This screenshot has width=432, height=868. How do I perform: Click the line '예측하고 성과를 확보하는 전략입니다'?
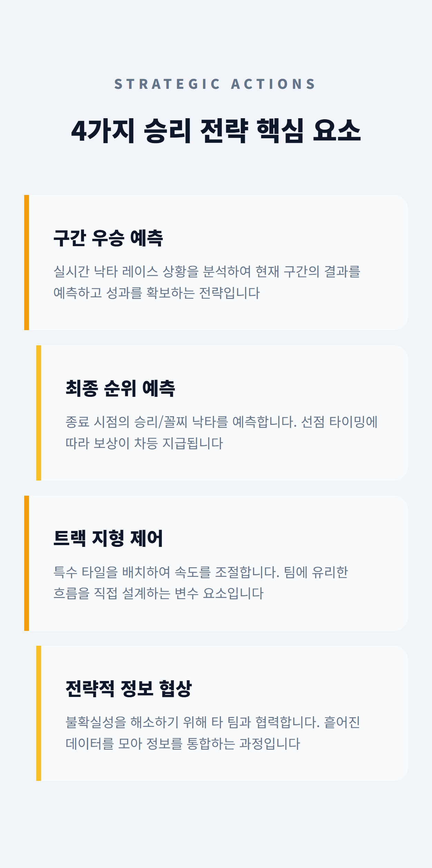[156, 293]
